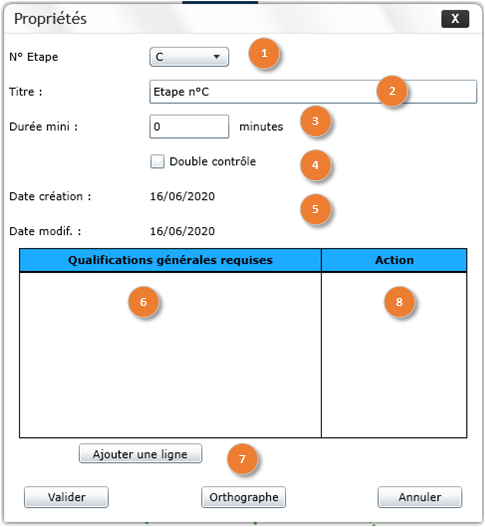
Task: Open the N° Etape dropdown
Action: [189, 57]
